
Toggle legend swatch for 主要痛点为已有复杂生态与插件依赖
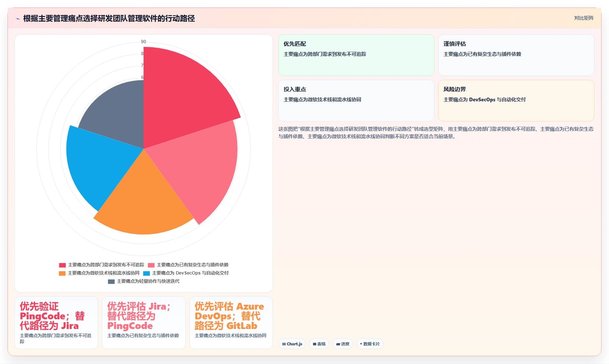point(151,265)
